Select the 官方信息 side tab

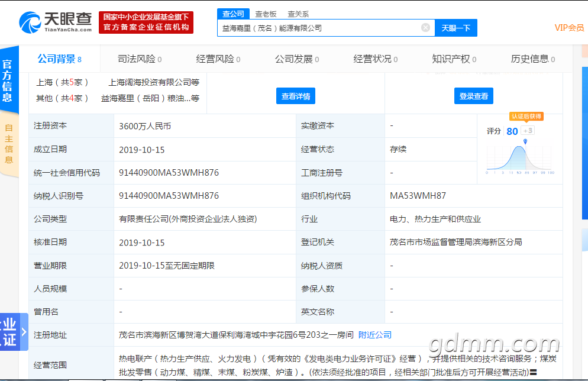[9, 80]
